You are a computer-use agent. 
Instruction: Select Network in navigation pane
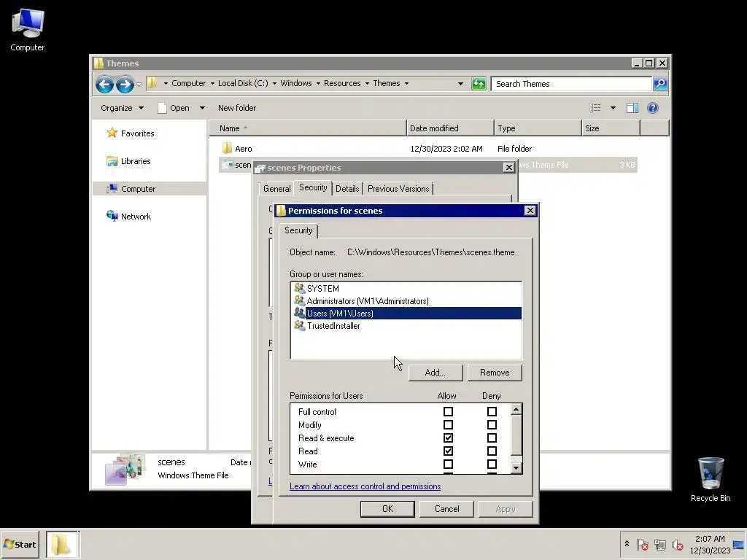136,216
